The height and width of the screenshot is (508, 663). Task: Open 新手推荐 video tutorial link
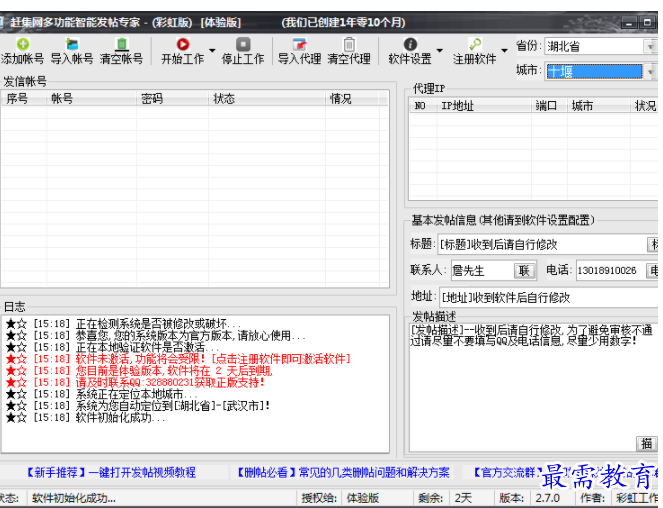[x=112, y=472]
